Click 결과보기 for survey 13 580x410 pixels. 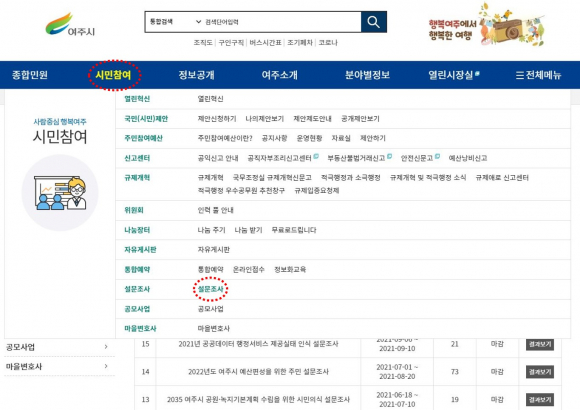click(x=540, y=400)
